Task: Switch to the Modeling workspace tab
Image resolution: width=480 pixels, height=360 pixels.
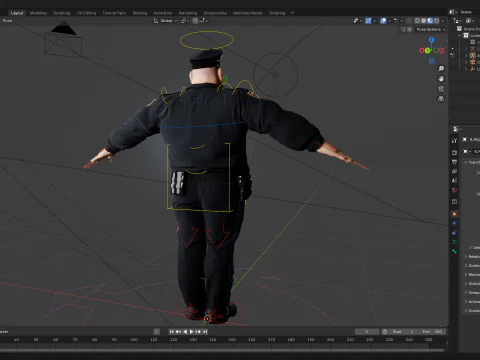Action: 38,13
